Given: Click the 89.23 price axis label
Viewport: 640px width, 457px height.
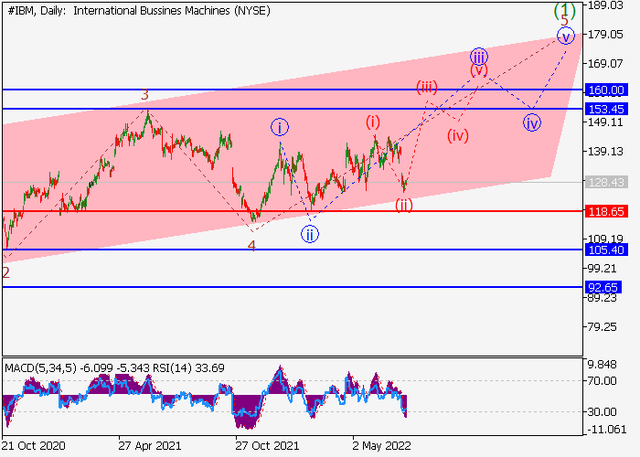Looking at the screenshot, I should click(602, 298).
